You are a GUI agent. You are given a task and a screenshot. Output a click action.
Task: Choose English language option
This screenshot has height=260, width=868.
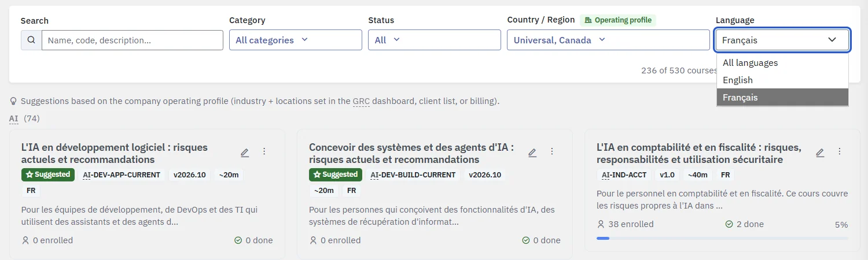(782, 80)
